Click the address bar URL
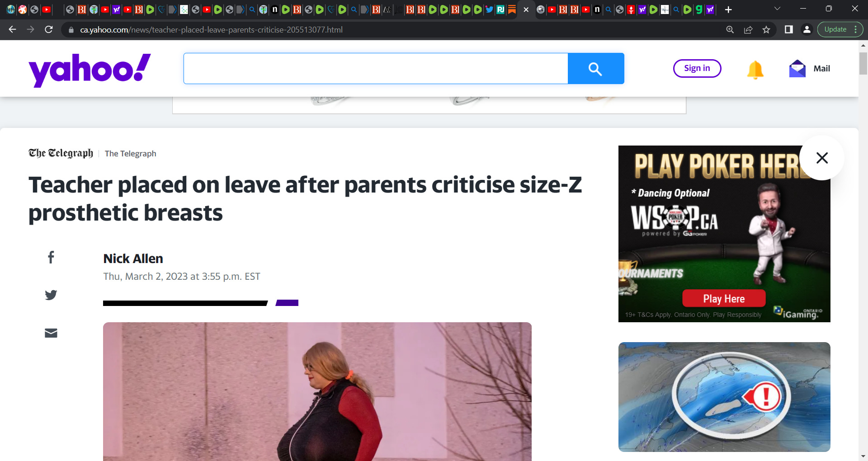 (211, 30)
